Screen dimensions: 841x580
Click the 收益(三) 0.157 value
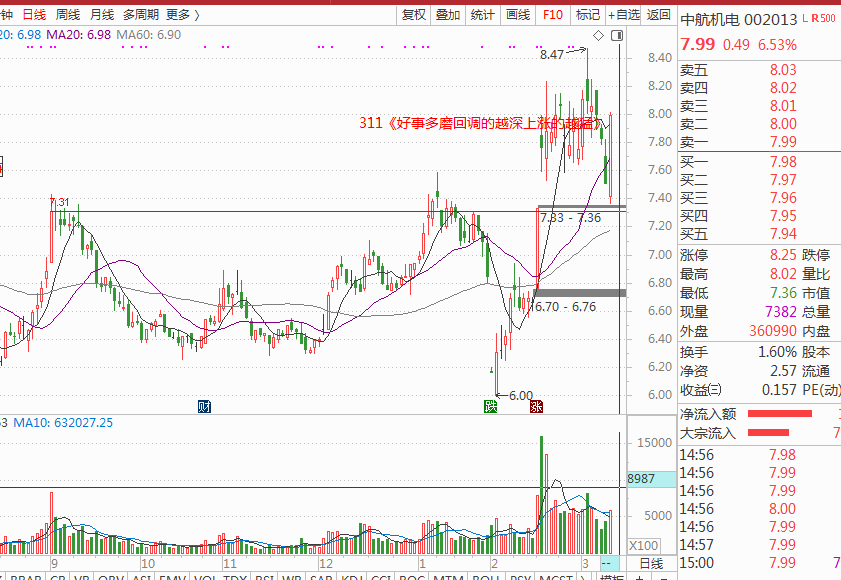tap(779, 390)
